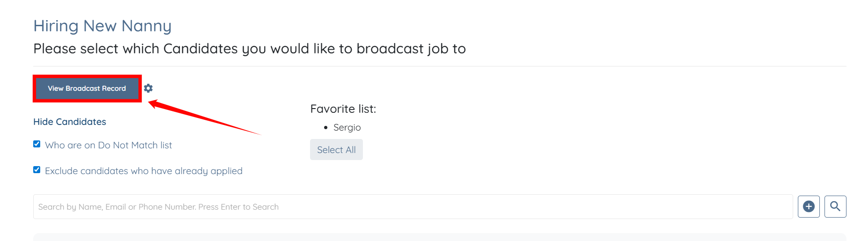Click the Favorite list heading
The width and height of the screenshot is (868, 241).
pos(343,109)
